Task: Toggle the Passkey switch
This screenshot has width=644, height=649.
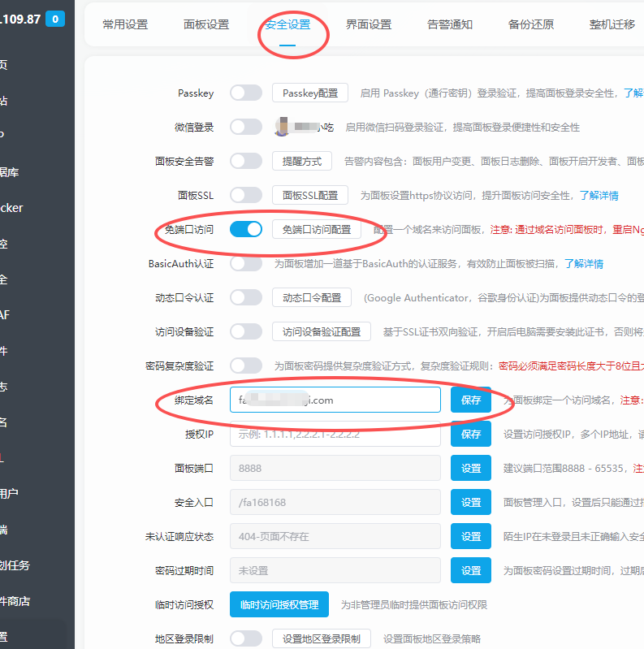Action: coord(246,93)
